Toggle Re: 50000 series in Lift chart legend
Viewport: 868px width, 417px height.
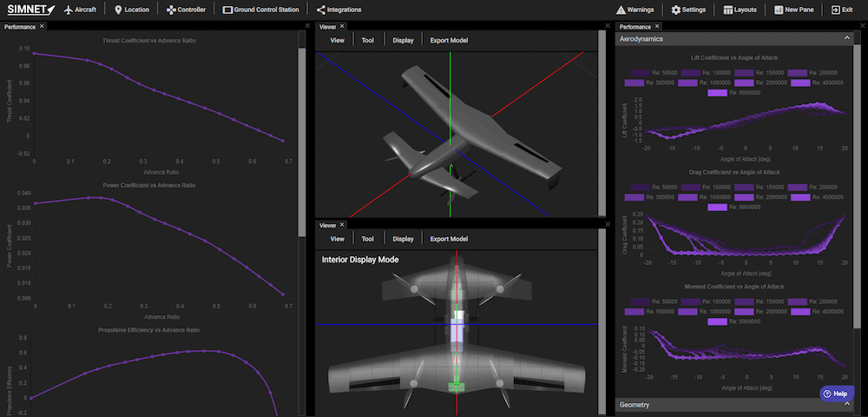click(x=654, y=73)
